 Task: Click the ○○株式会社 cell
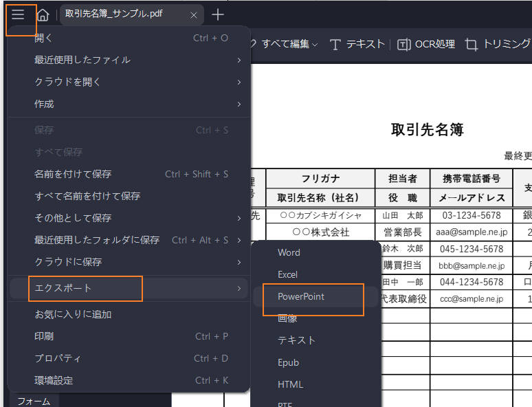pos(320,232)
